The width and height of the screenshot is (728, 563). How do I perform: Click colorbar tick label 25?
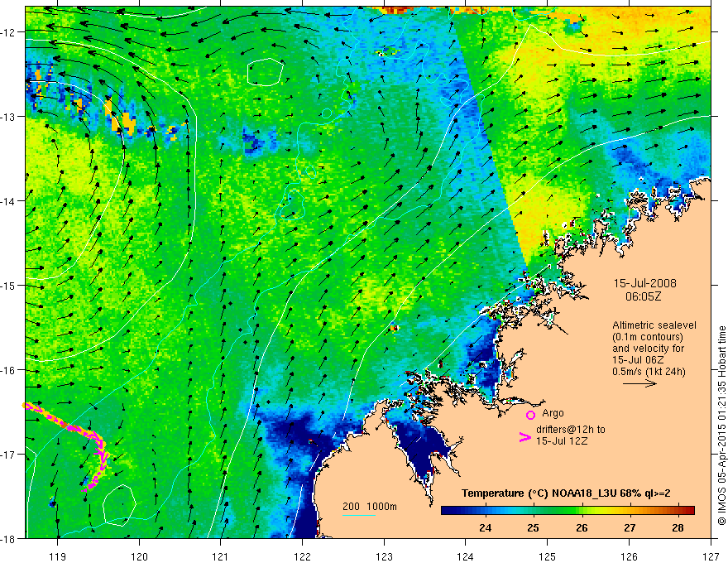click(x=534, y=527)
